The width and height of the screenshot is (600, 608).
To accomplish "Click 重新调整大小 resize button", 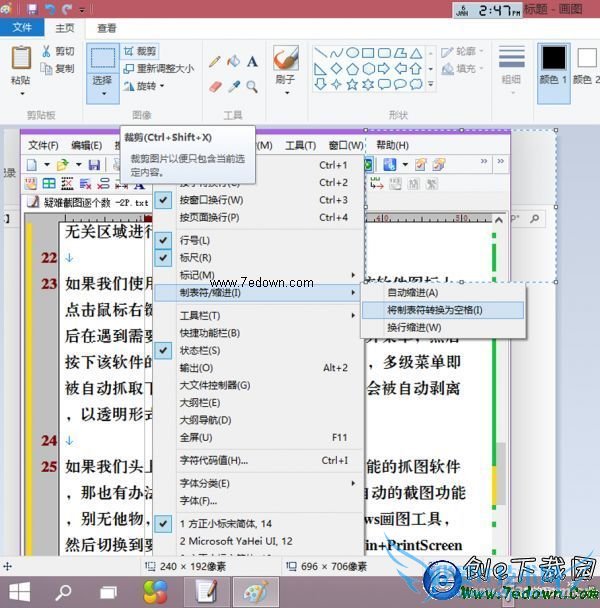I will pyautogui.click(x=160, y=69).
